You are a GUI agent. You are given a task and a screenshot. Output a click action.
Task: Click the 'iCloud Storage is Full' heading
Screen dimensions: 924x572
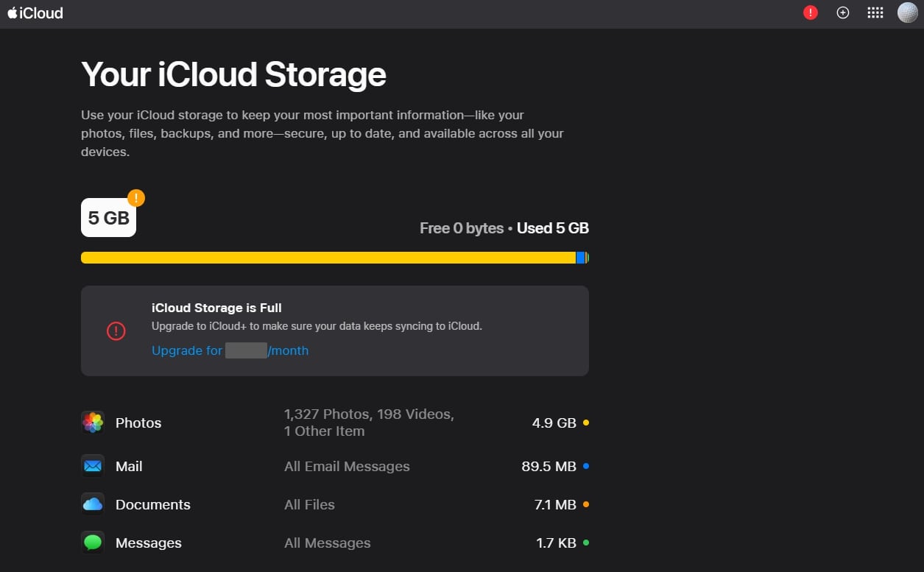(216, 308)
